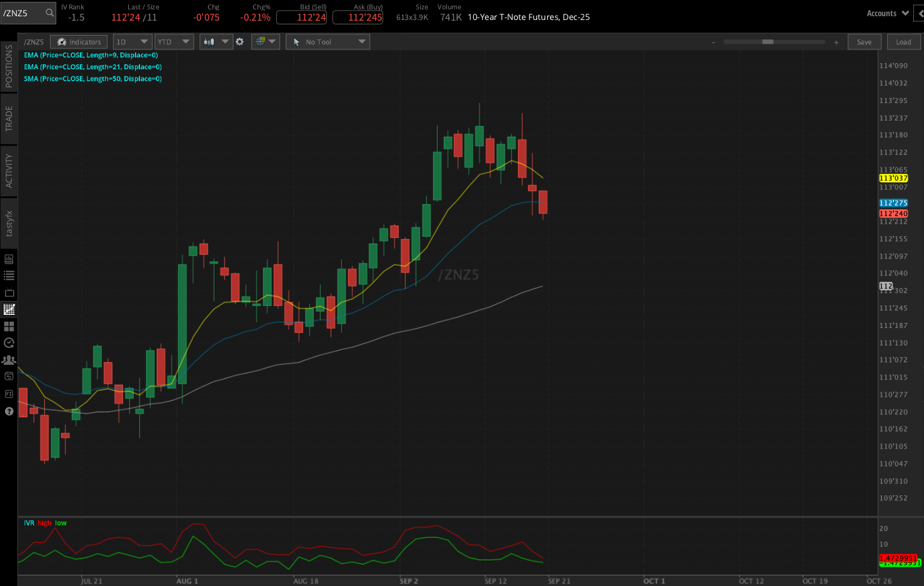Select the EMA Length=9 indicator label
The width and height of the screenshot is (924, 586).
click(91, 55)
